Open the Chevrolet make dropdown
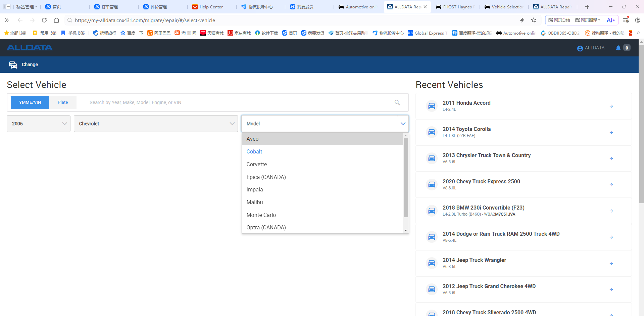 [x=156, y=124]
